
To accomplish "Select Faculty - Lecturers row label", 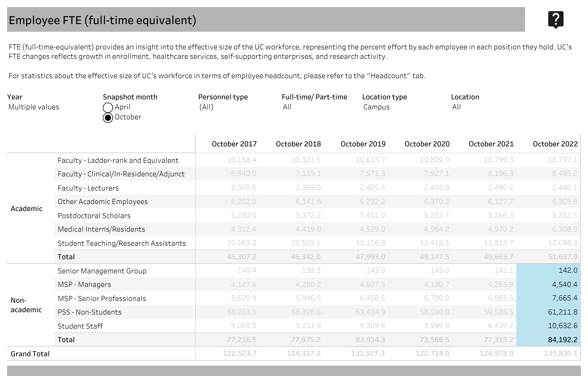I will click(x=88, y=188).
